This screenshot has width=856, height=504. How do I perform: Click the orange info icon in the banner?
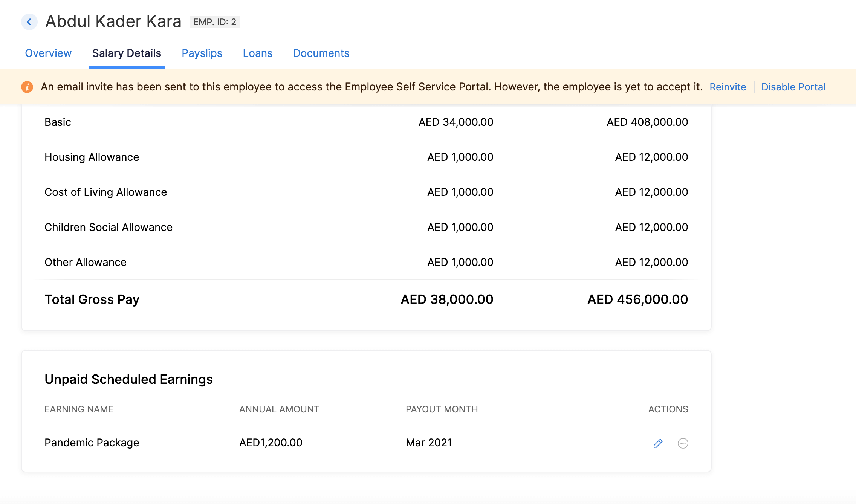click(x=27, y=86)
